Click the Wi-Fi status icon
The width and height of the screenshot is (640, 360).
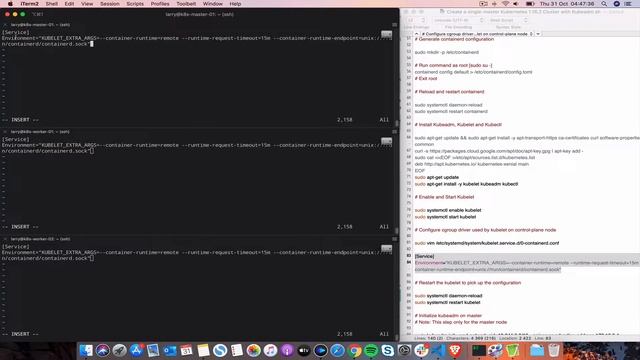tap(505, 4)
